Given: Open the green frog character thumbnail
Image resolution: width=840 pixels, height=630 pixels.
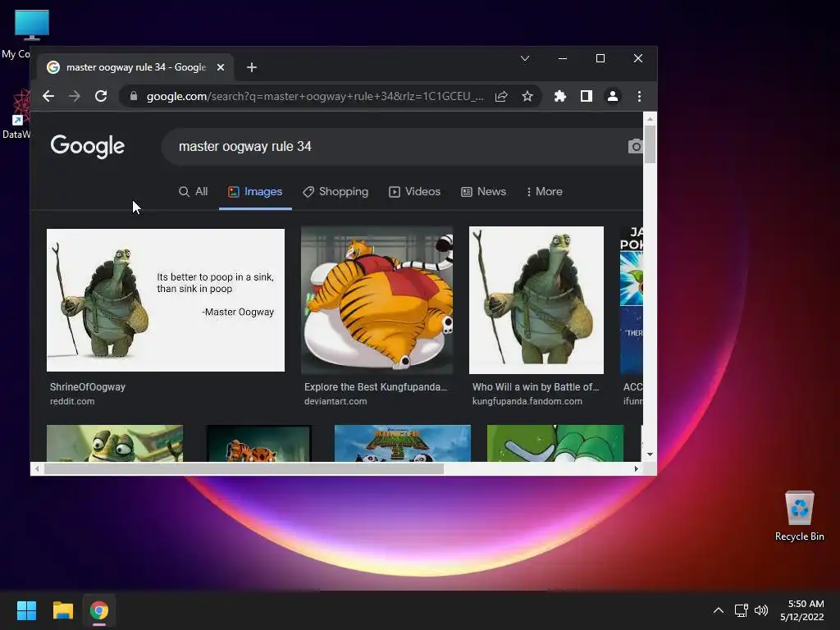Looking at the screenshot, I should pyautogui.click(x=115, y=443).
